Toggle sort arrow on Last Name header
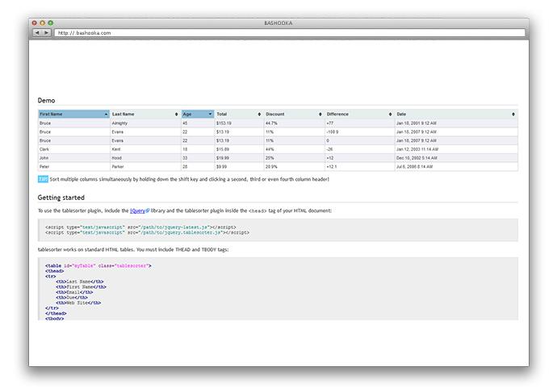Viewport: 557px width, 392px height. click(176, 114)
